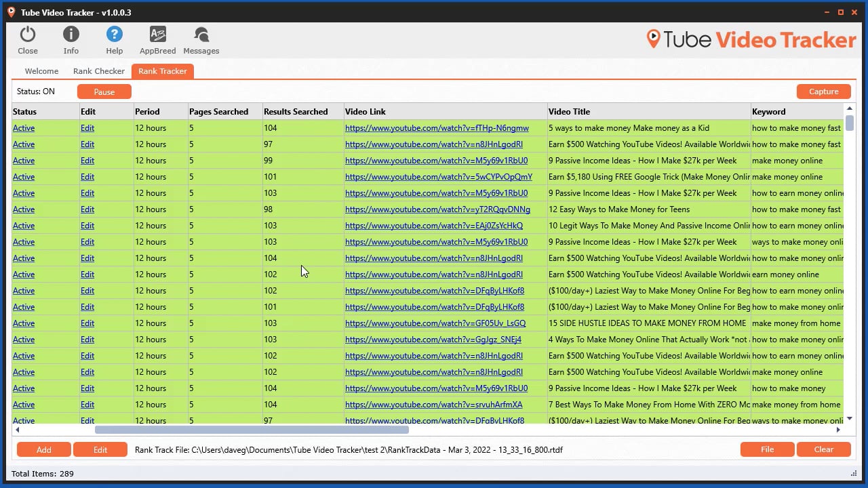This screenshot has width=868, height=488.
Task: Click the Total Items: 289 status text
Action: click(x=43, y=474)
